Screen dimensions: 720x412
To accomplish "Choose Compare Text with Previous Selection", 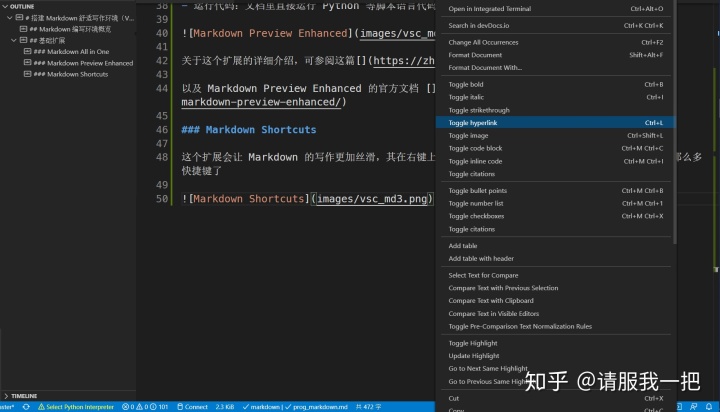I will [556, 288].
